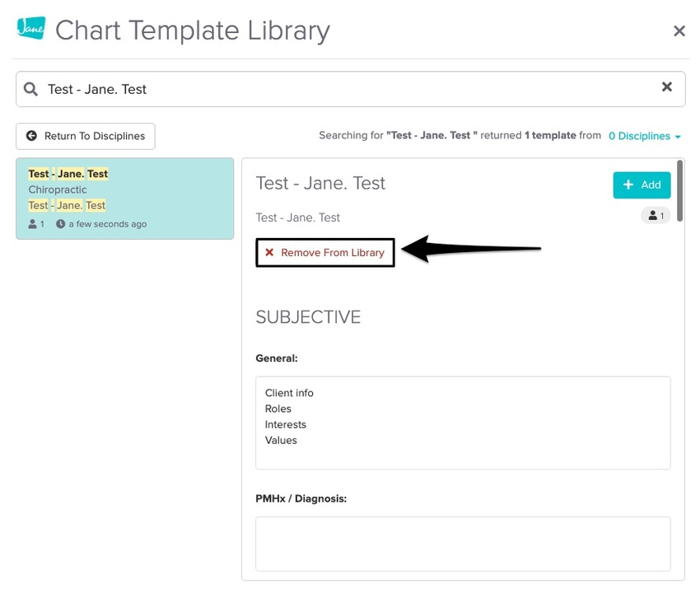Click the PMHx / Diagnosis text box
The image size is (700, 603).
pyautogui.click(x=463, y=544)
